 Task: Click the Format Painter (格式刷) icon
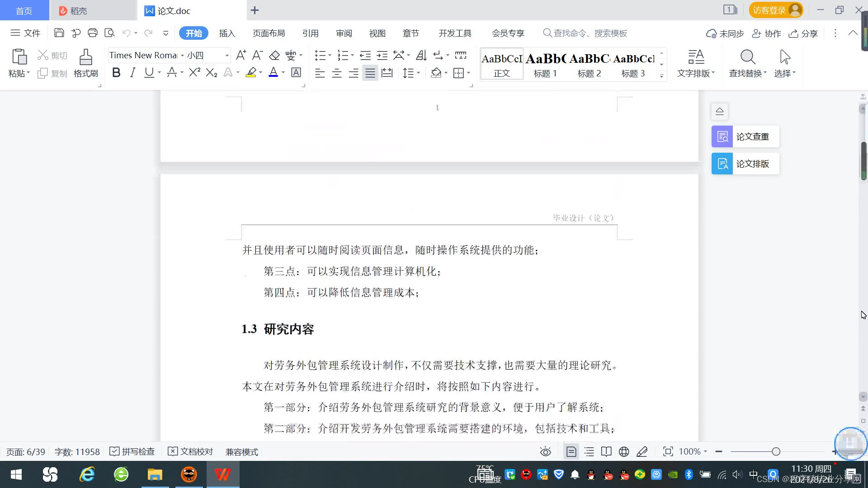click(85, 63)
